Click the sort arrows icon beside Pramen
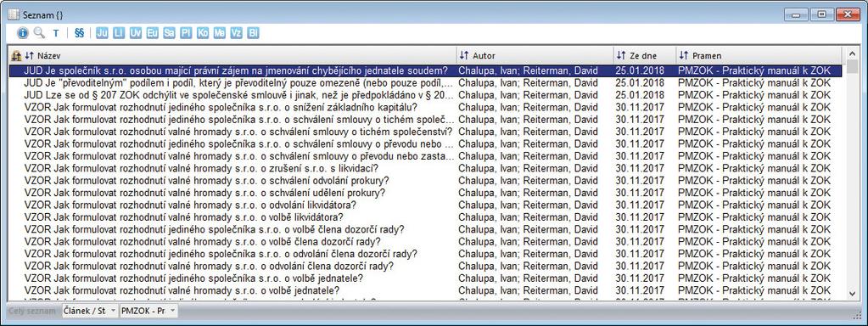This screenshot has height=326, width=868. [x=684, y=55]
